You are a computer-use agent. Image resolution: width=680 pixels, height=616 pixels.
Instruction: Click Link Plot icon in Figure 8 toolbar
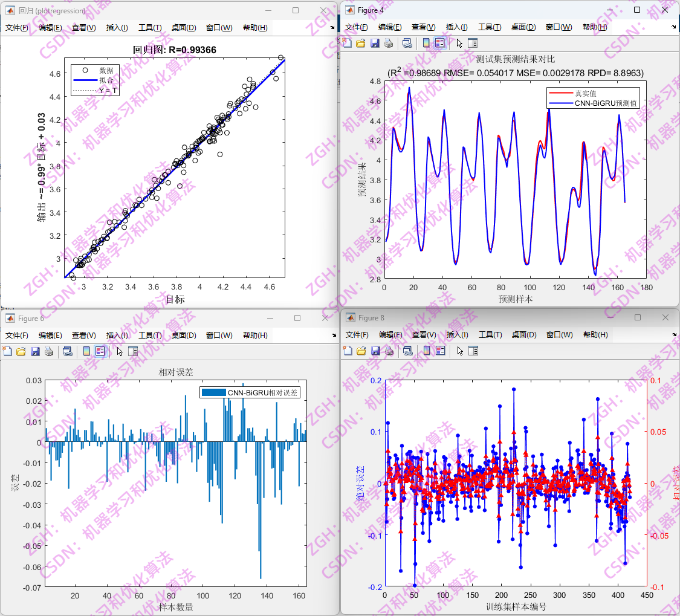(407, 351)
